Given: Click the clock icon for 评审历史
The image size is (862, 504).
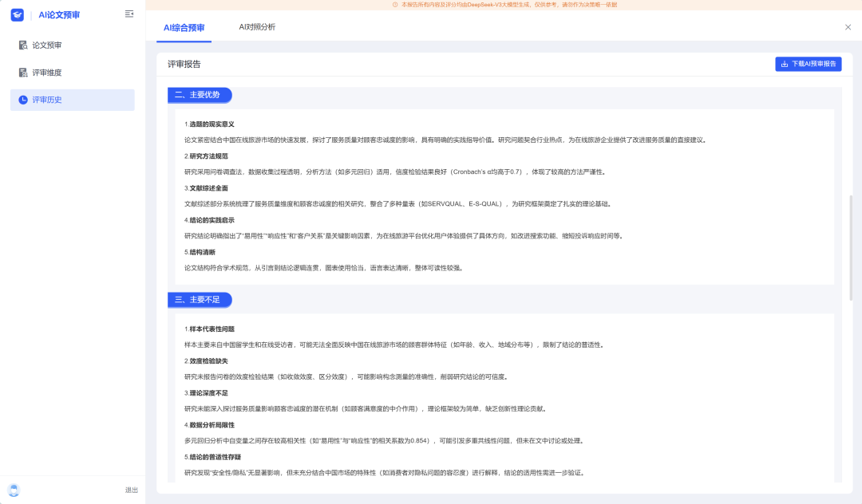Looking at the screenshot, I should click(23, 100).
